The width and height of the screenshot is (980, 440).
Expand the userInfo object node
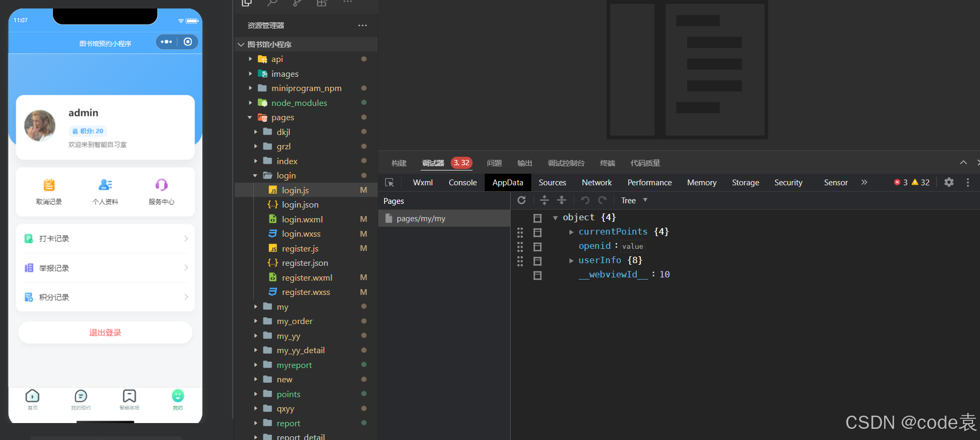[x=571, y=261]
